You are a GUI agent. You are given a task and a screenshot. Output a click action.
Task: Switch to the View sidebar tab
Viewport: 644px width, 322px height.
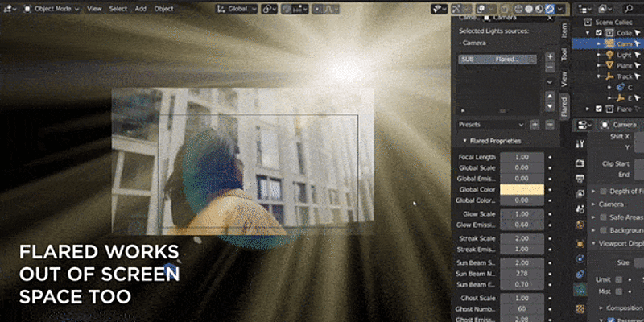point(564,78)
